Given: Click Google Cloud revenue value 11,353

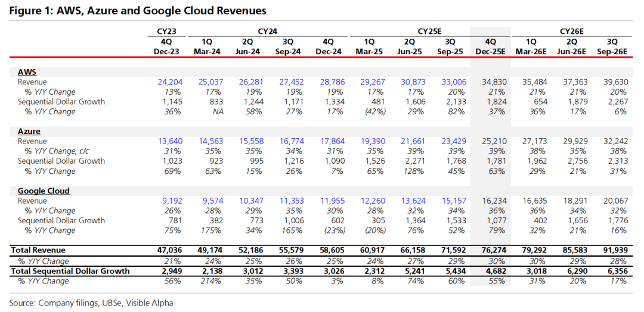Looking at the screenshot, I should coord(292,201).
